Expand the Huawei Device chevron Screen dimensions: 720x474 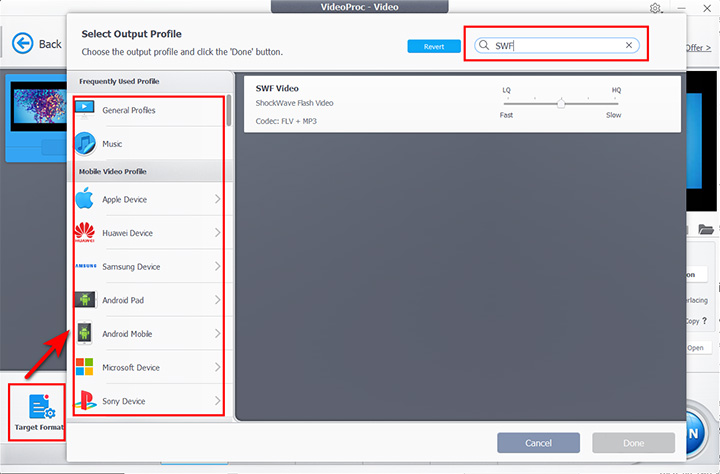point(218,233)
